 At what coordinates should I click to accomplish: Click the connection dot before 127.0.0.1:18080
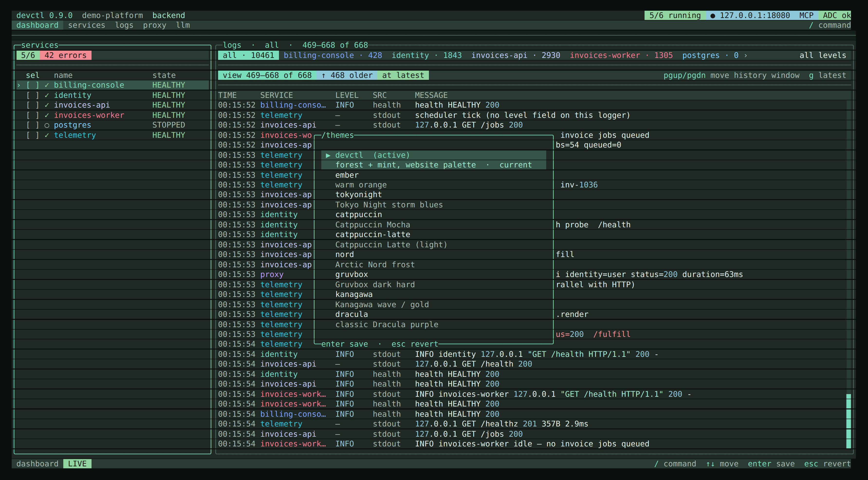pos(713,16)
